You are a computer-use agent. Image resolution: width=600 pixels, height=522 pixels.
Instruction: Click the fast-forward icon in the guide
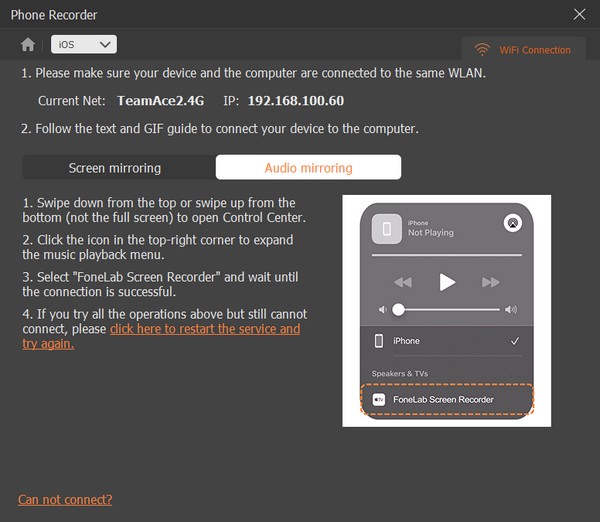pyautogui.click(x=491, y=283)
